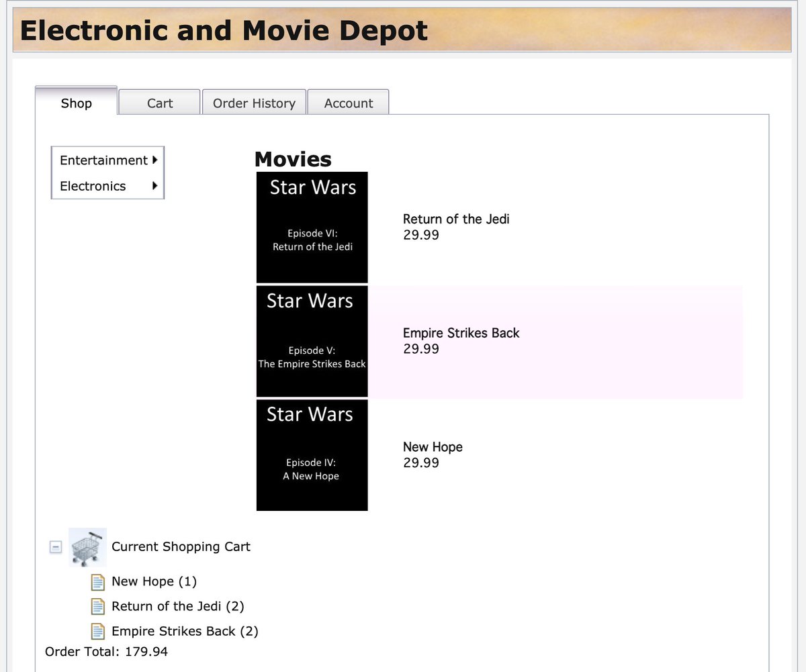
Task: Expand the Entertainment menu arrow
Action: (x=155, y=160)
